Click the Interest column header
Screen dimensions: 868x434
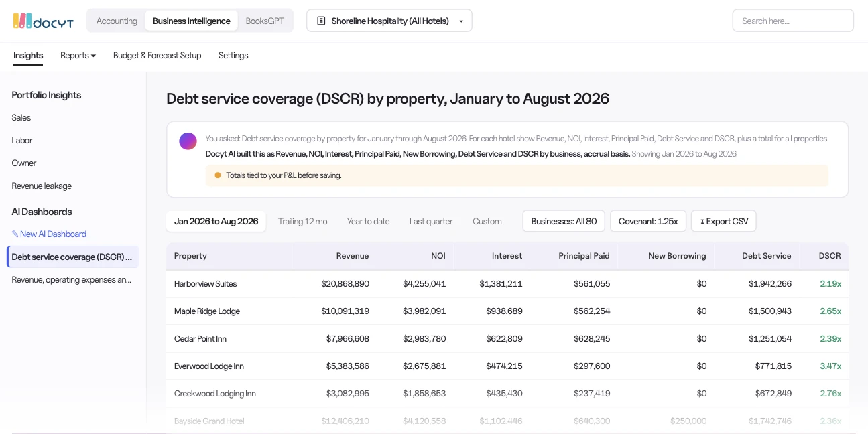point(507,256)
